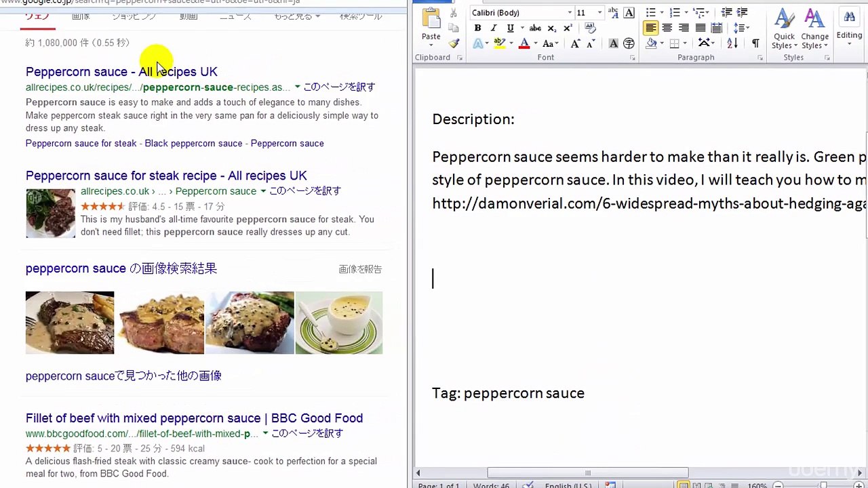Viewport: 868px width, 488px height.
Task: Click the image report link 画像を報告
Action: pyautogui.click(x=360, y=269)
